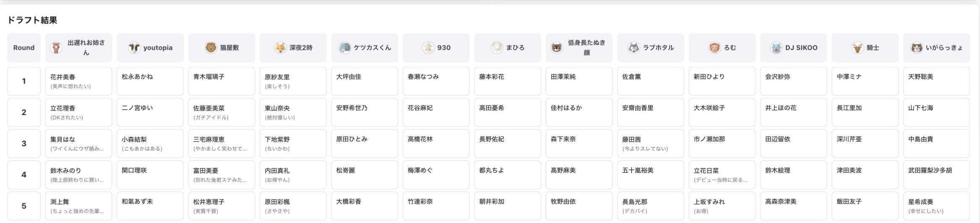Viewport: 980px width, 223px height.
Task: Click the 武田羅梨沙多胡 draft pick cell
Action: [936, 175]
